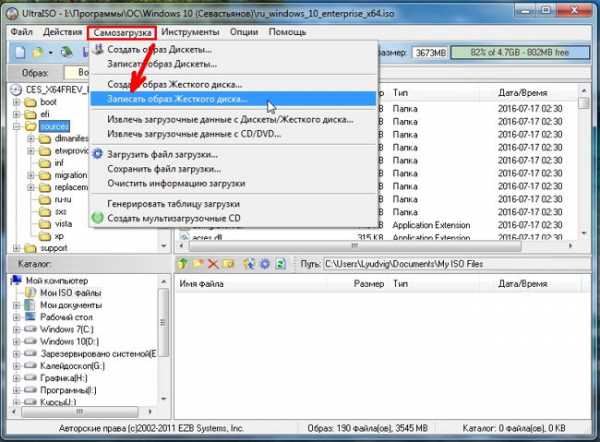This screenshot has width=600, height=442.
Task: Collapse the sources folder node
Action: coord(16,126)
